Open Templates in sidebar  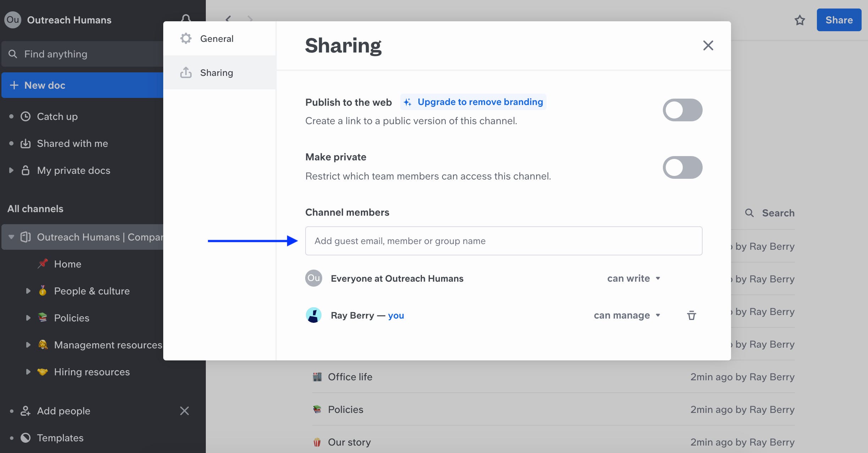[60, 438]
